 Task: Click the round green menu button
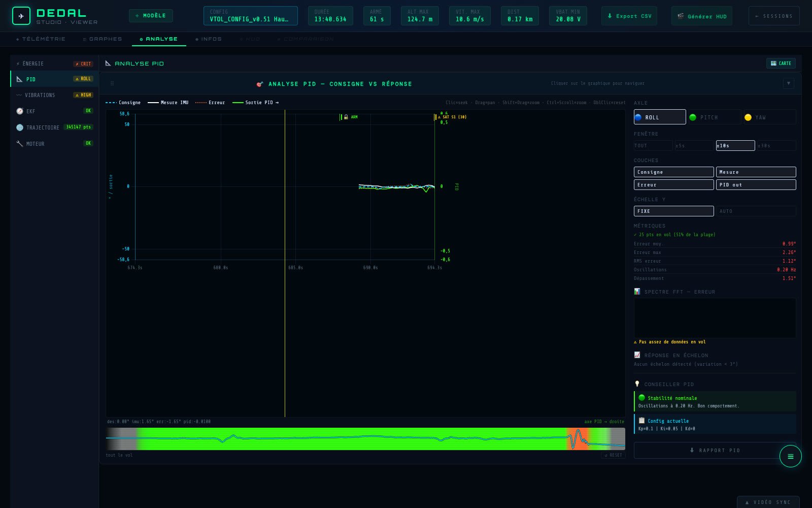[x=790, y=456]
